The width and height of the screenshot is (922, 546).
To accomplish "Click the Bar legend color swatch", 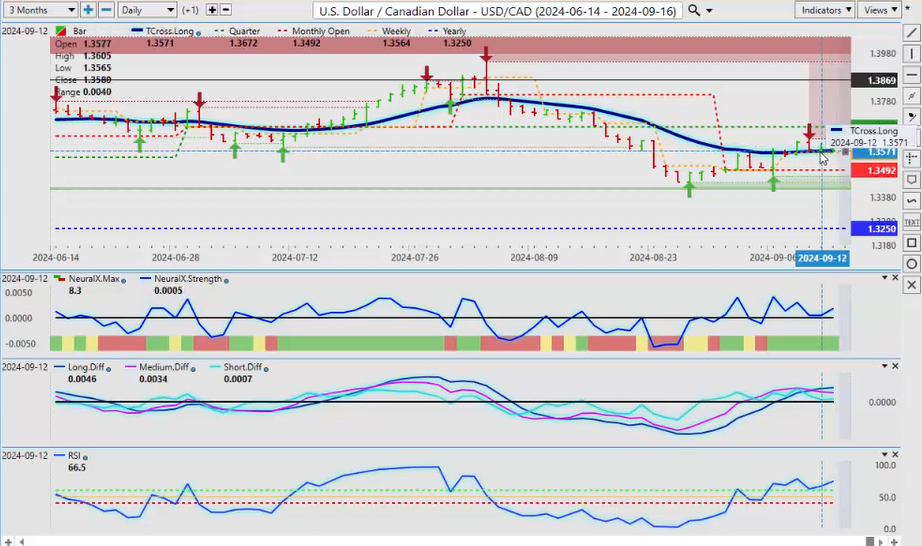I will tap(62, 32).
